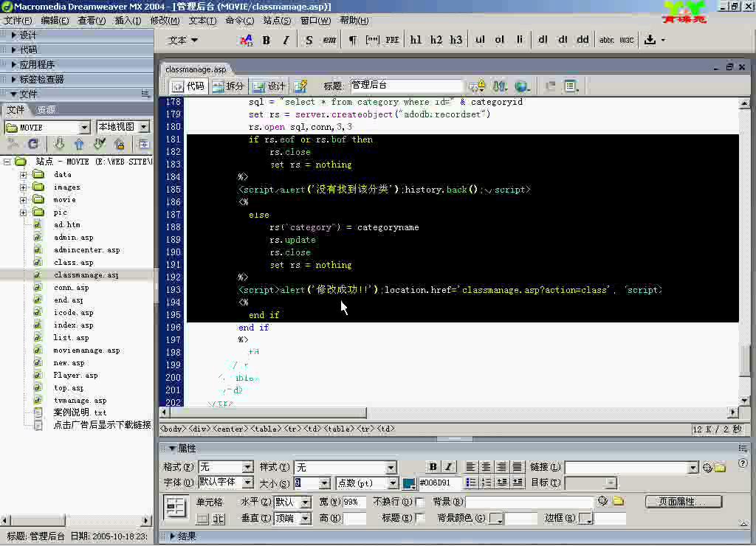
Task: Open border color 边框 swatch
Action: pos(585,519)
